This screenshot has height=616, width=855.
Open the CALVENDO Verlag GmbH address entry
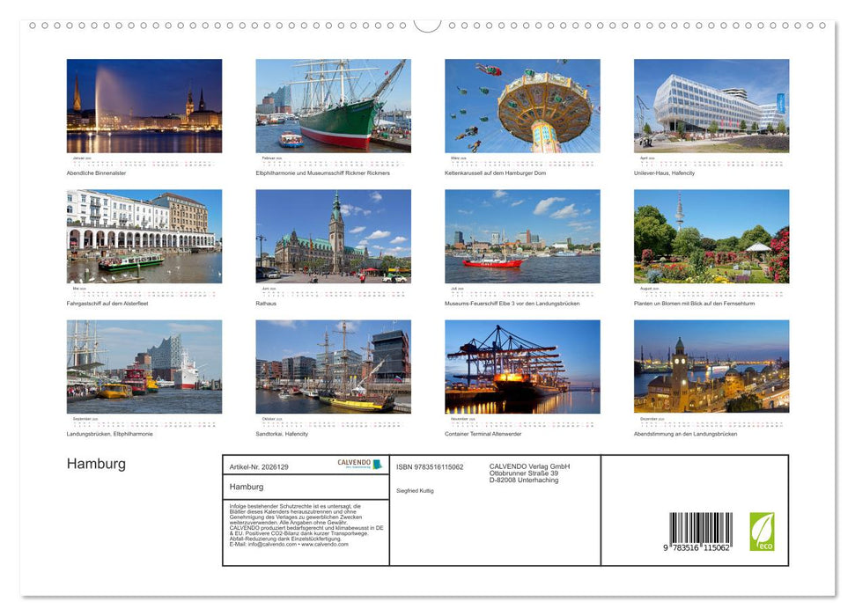pos(528,472)
